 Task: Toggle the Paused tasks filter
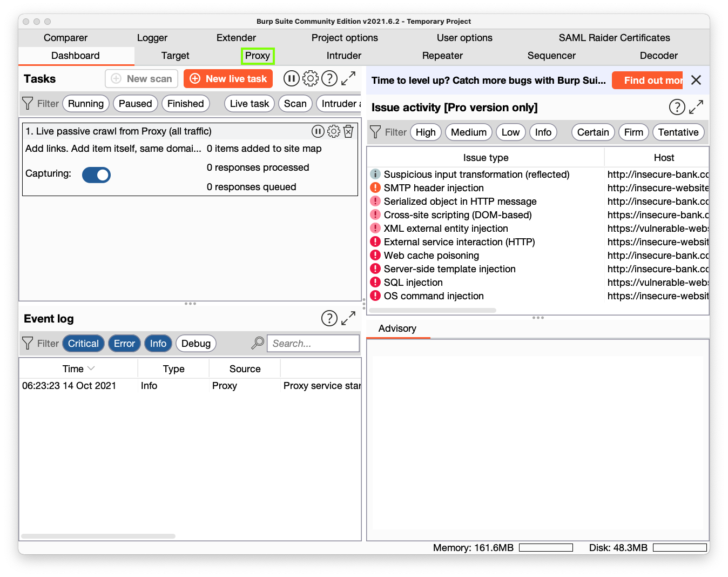click(x=136, y=104)
